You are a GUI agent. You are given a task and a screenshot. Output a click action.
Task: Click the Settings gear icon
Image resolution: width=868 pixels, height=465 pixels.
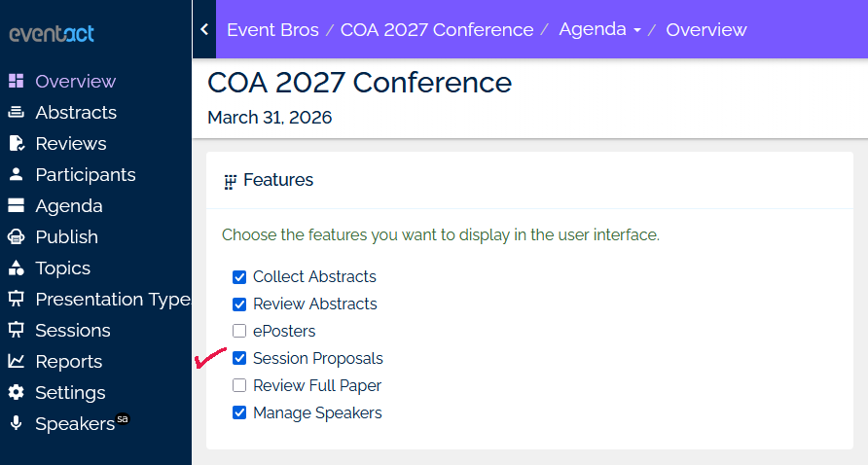click(16, 393)
